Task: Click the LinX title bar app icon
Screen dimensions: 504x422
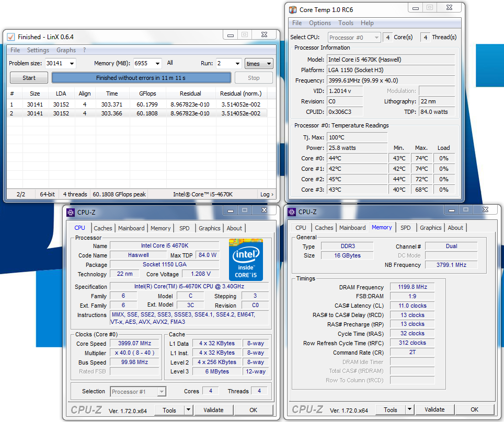Action: pyautogui.click(x=11, y=37)
